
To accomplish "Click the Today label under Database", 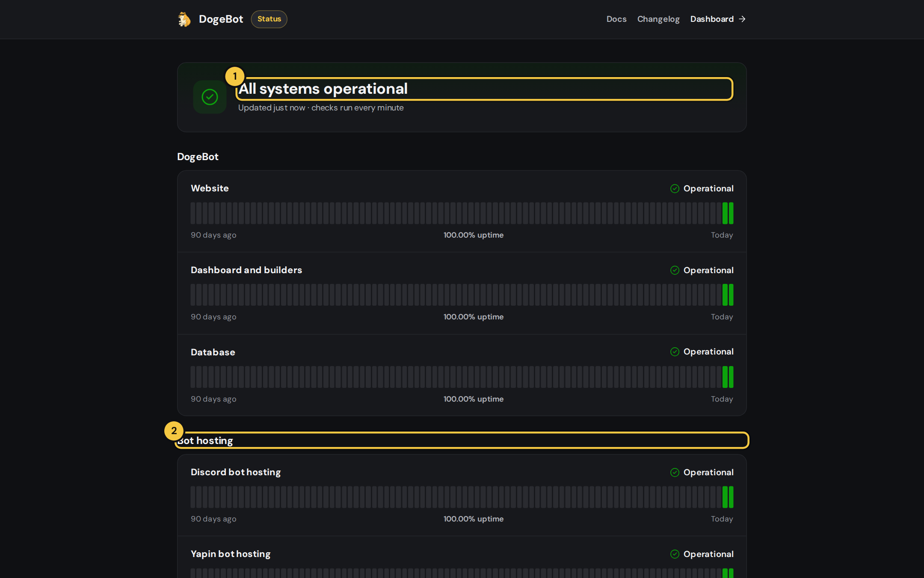I will pos(722,399).
